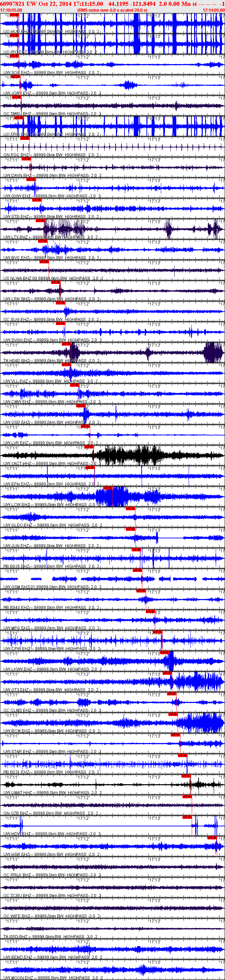
Task: Select the OZB BHZ station label
Action: click(x=51, y=813)
